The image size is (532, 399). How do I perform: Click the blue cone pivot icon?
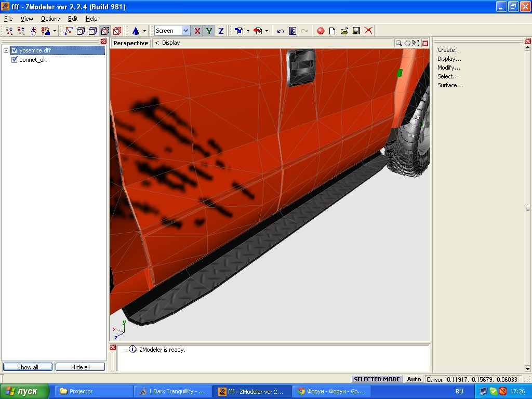coord(136,31)
